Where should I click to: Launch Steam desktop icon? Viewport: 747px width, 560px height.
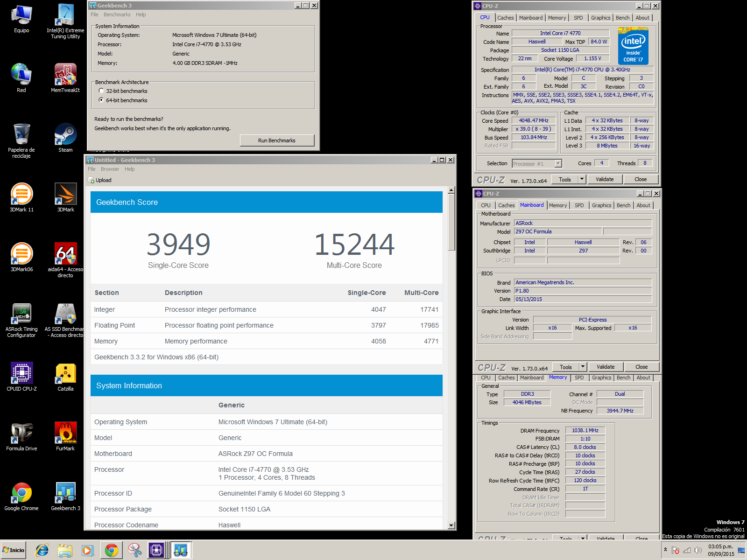point(65,138)
